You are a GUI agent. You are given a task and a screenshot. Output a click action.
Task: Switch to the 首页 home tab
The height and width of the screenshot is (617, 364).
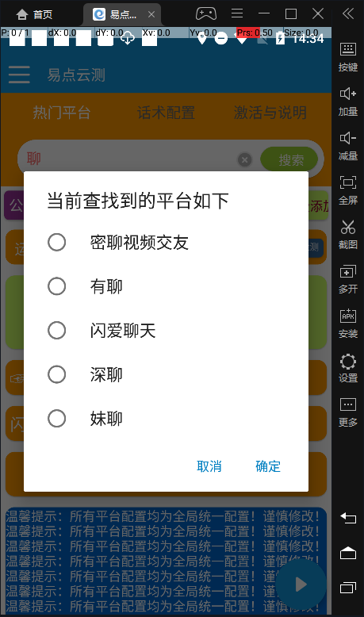coord(34,14)
